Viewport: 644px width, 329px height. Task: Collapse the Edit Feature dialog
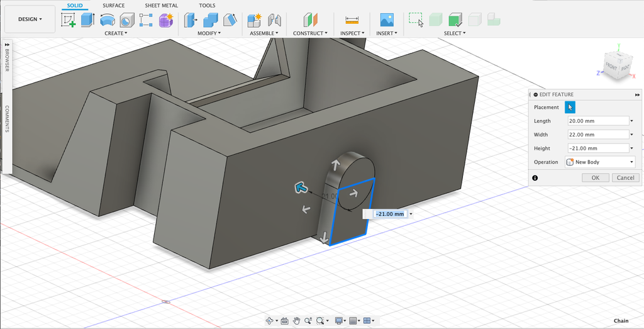point(535,94)
